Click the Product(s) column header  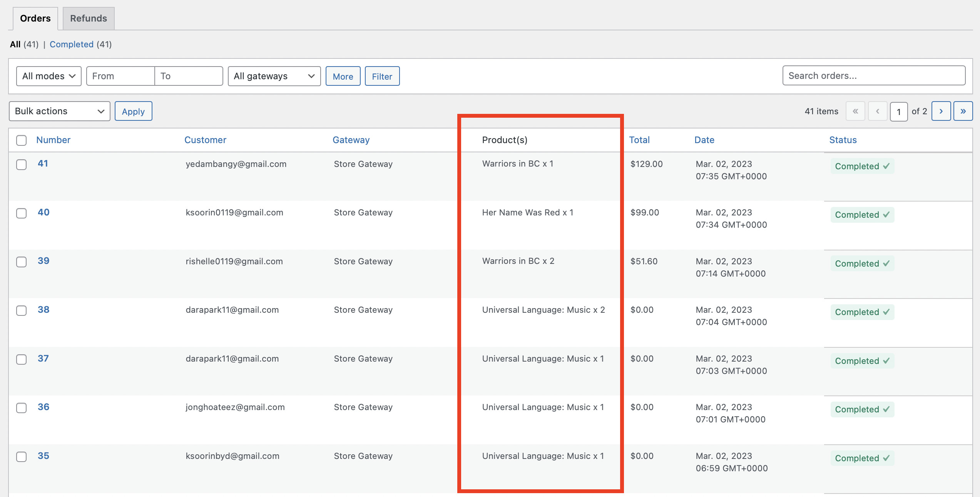(x=505, y=140)
